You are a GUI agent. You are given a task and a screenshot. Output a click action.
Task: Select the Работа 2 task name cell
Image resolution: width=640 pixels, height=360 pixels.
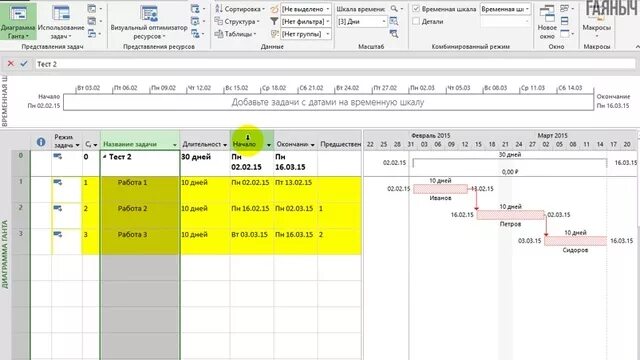[140, 215]
